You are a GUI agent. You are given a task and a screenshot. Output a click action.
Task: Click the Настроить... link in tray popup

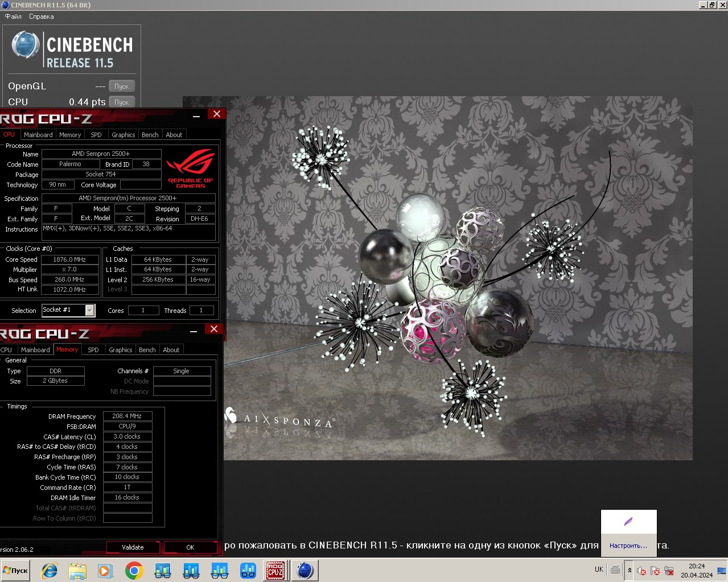click(x=628, y=546)
